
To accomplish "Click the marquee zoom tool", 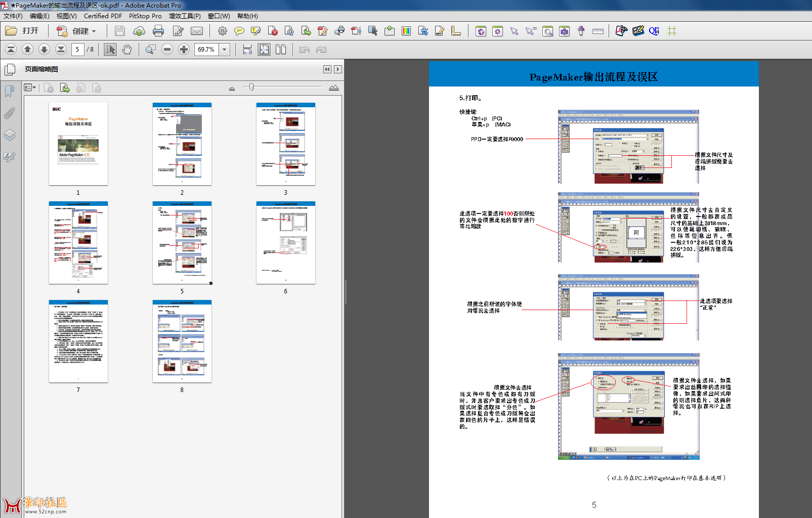I will tap(150, 49).
